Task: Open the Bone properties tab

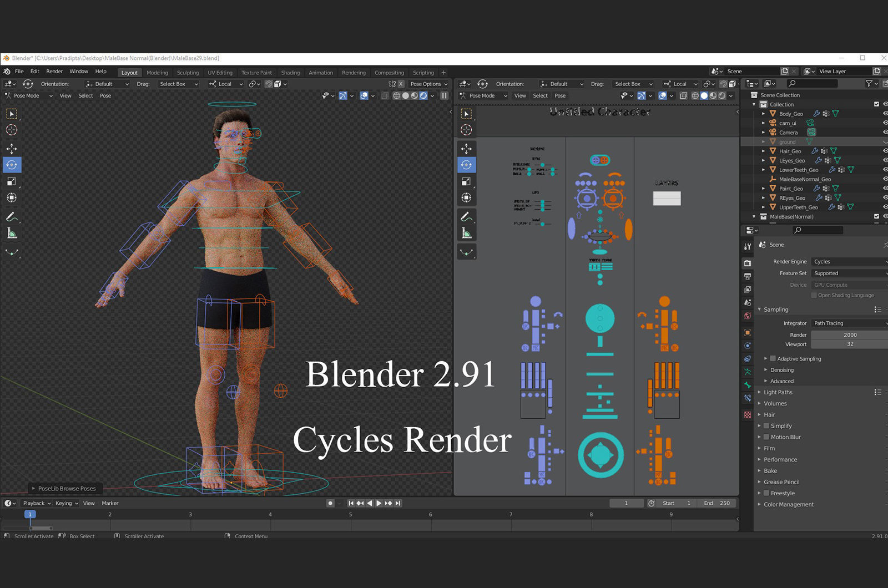Action: click(748, 385)
